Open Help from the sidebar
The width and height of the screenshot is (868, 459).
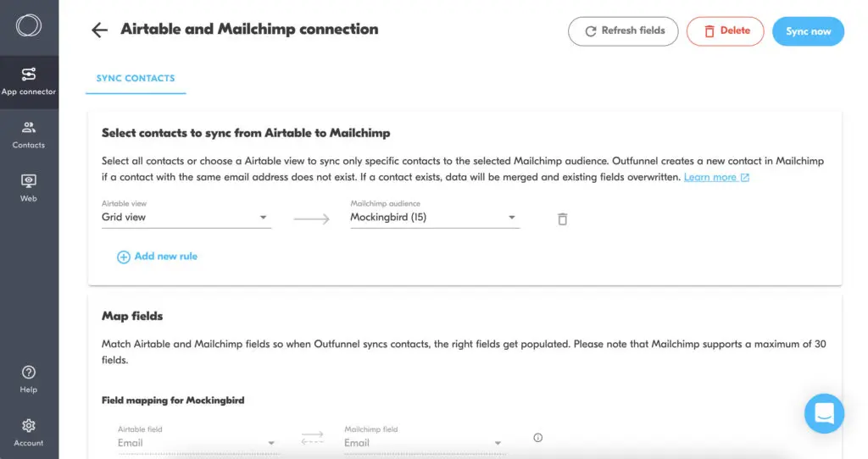(29, 379)
